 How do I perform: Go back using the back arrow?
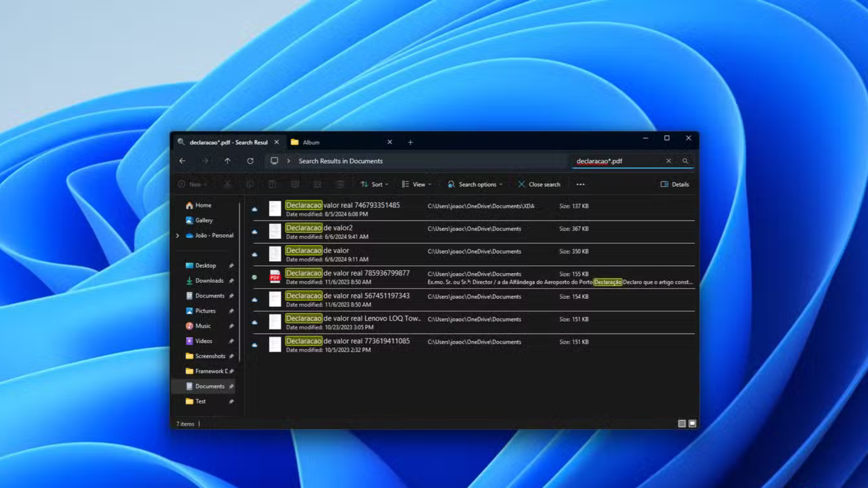(182, 161)
